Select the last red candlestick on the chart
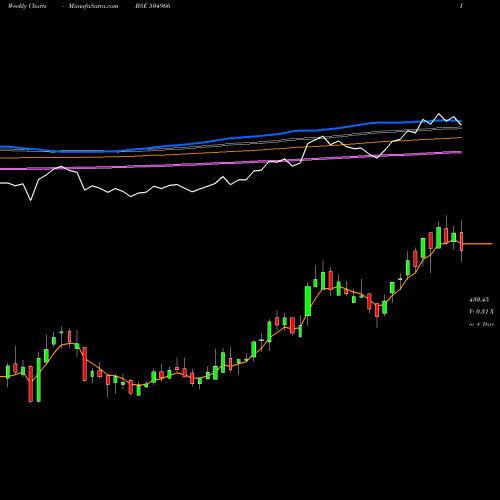 point(462,241)
